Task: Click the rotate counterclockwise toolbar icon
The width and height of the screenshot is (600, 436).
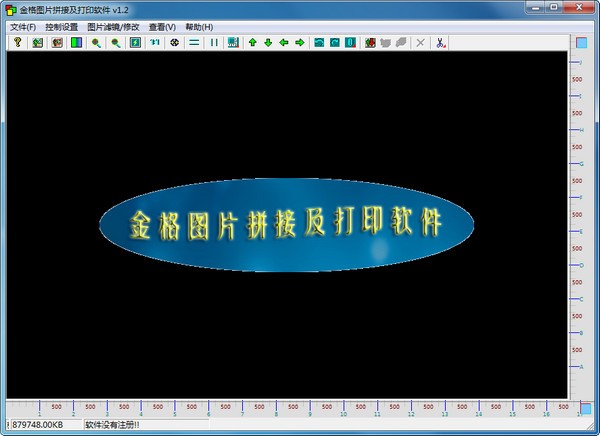Action: click(319, 43)
